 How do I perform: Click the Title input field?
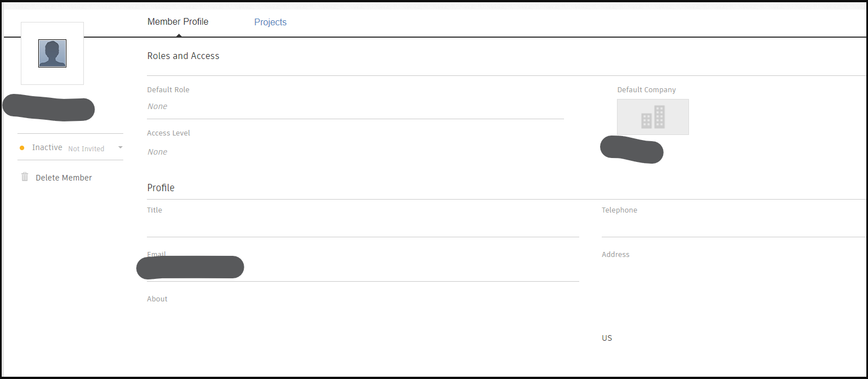pos(363,227)
